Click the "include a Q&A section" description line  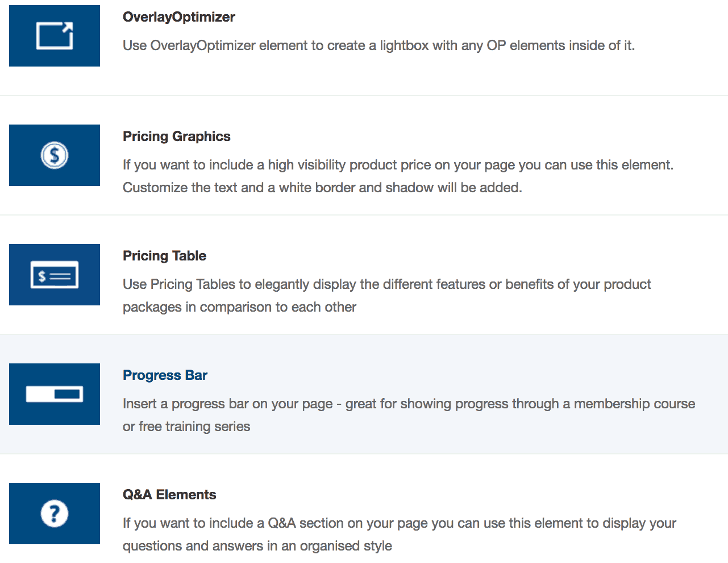(400, 523)
